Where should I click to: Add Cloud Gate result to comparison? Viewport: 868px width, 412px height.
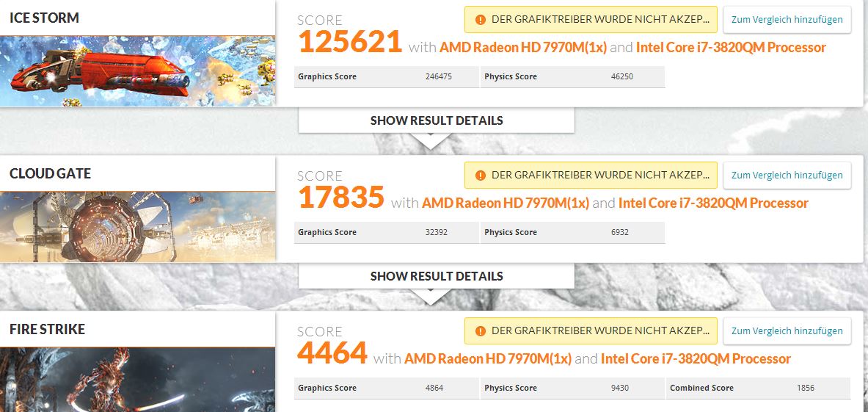(787, 175)
